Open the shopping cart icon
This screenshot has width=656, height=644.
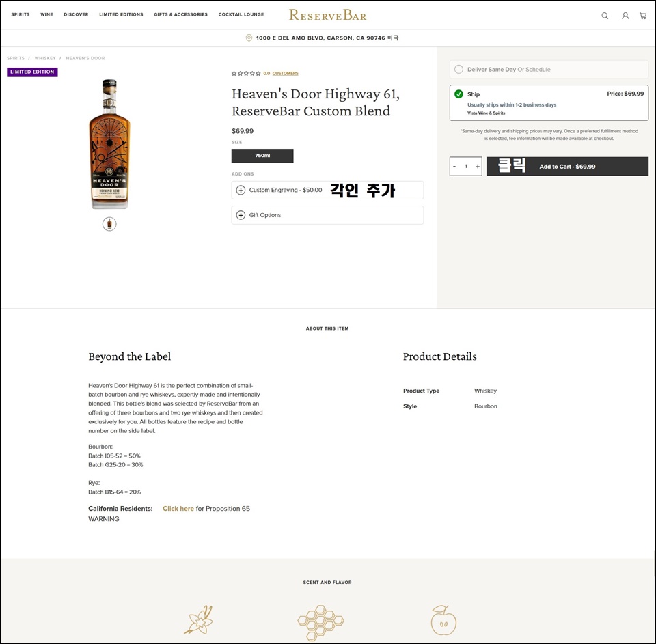pos(643,16)
